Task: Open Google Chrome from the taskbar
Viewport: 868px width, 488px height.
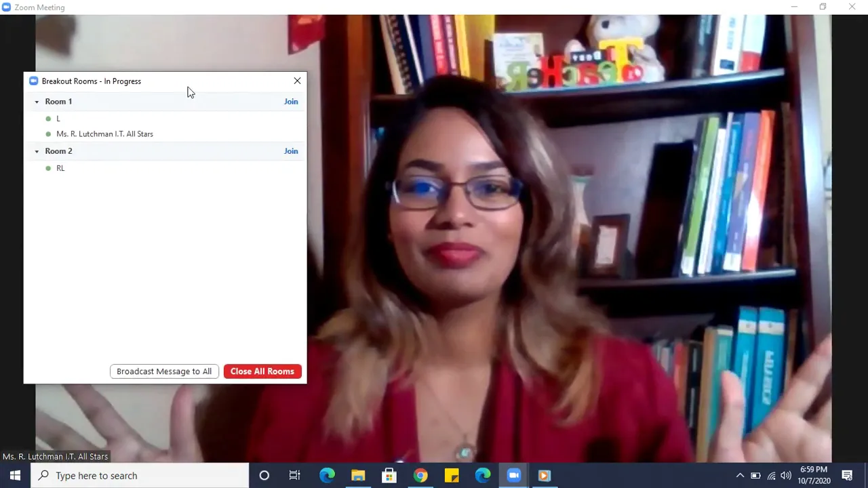Action: (420, 476)
